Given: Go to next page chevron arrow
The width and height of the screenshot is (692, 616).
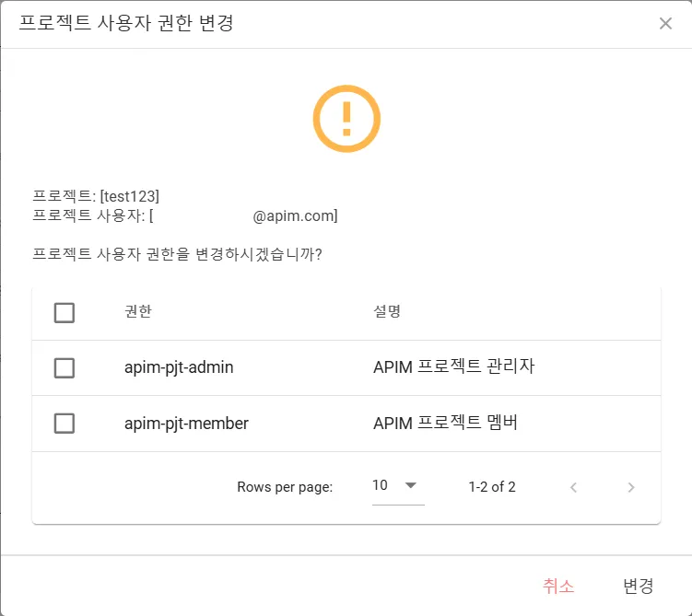Looking at the screenshot, I should pyautogui.click(x=631, y=487).
